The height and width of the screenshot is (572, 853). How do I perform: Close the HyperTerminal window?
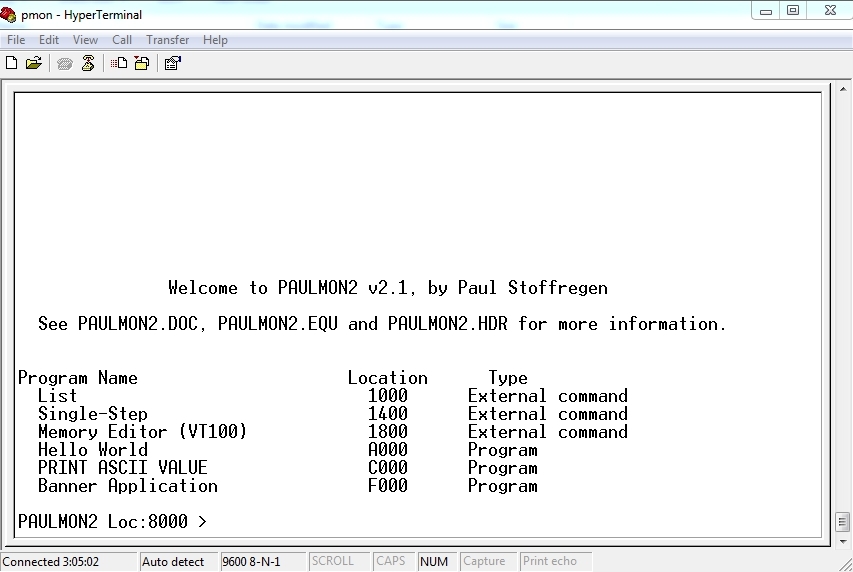pyautogui.click(x=831, y=11)
